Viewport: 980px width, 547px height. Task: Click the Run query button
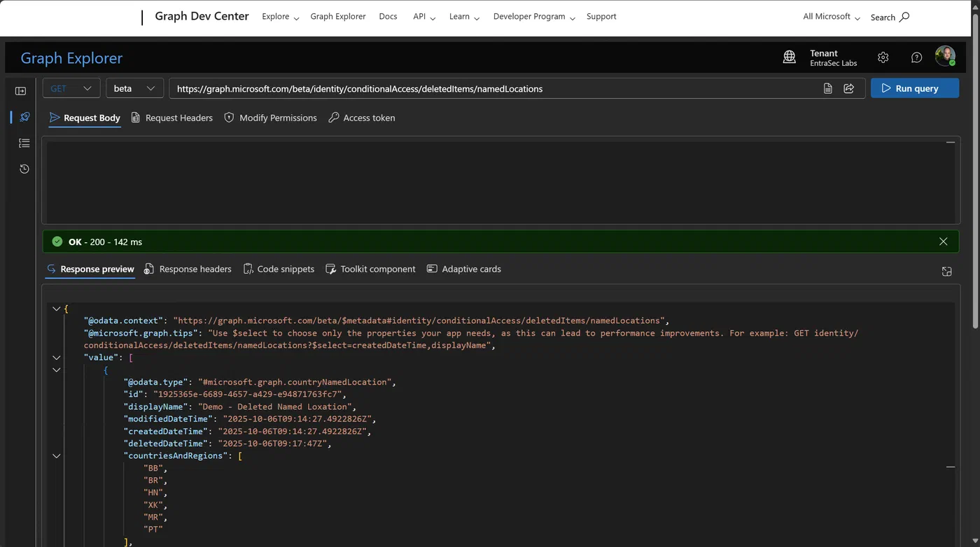click(915, 88)
